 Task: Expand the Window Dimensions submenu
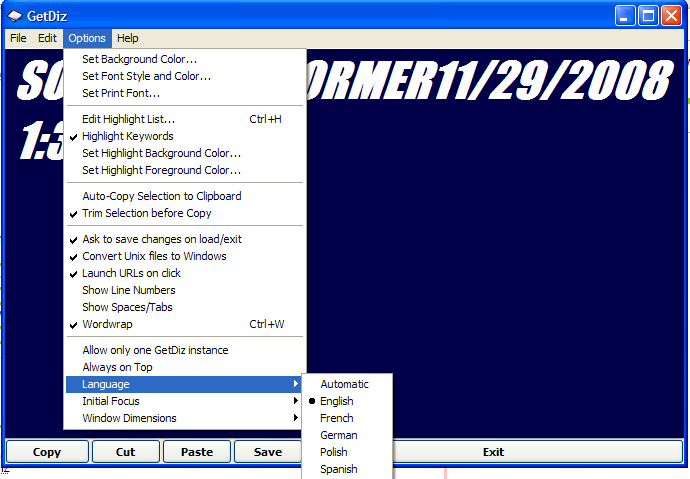pos(185,418)
